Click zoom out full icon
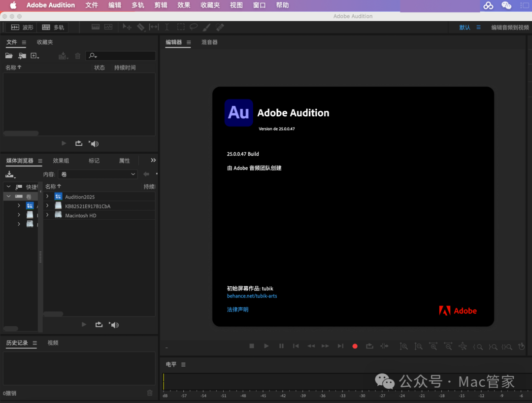The width and height of the screenshot is (532, 403). tap(463, 346)
